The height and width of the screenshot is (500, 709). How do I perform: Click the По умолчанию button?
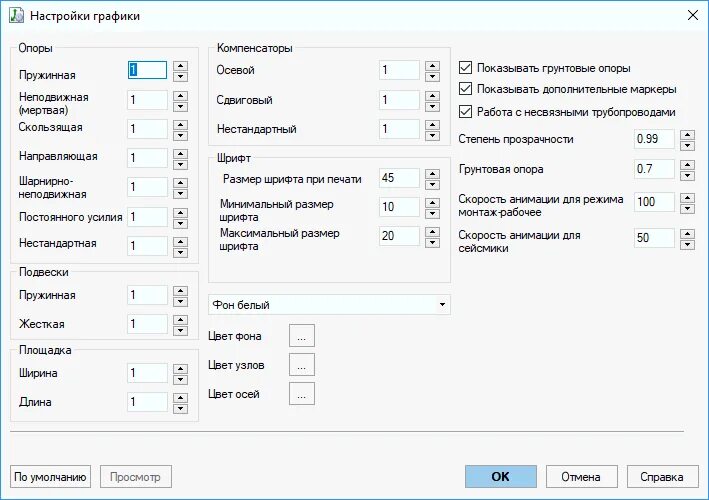click(50, 477)
